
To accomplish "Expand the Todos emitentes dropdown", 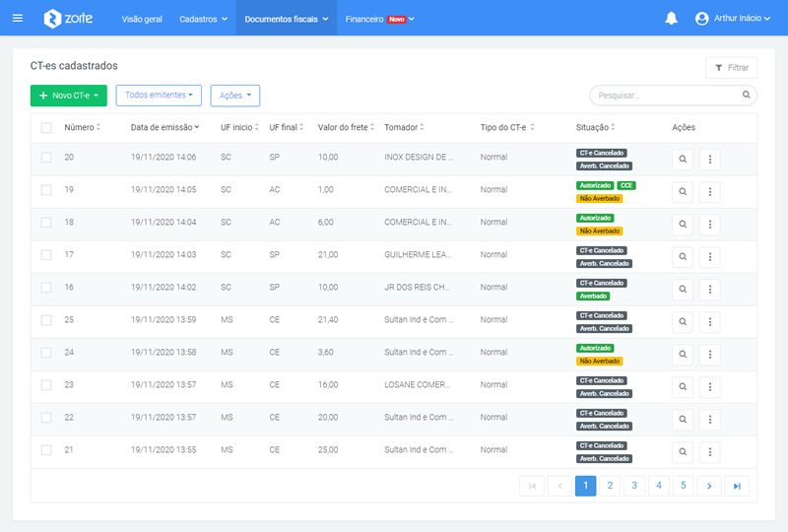I will click(159, 95).
